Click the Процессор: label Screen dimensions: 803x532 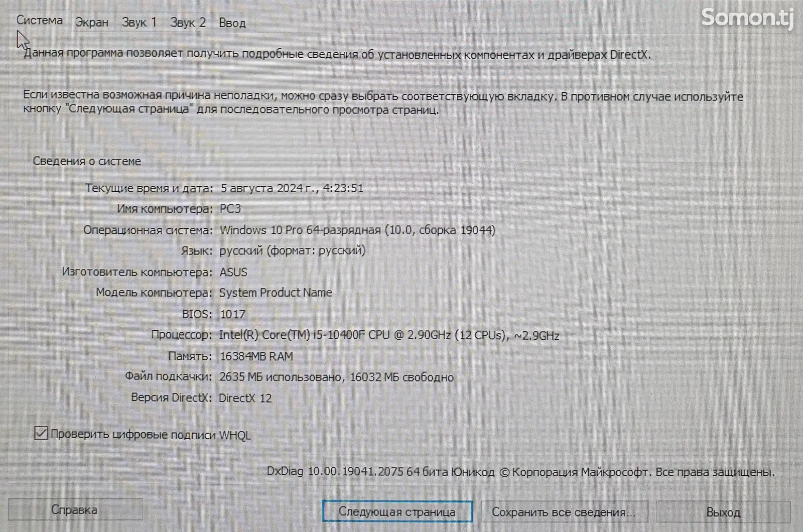[182, 335]
